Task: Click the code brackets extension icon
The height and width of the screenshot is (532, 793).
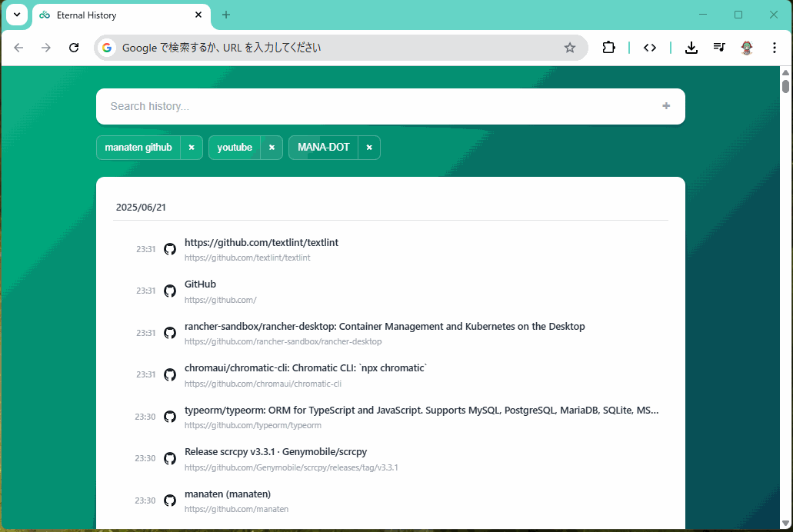Action: (650, 48)
